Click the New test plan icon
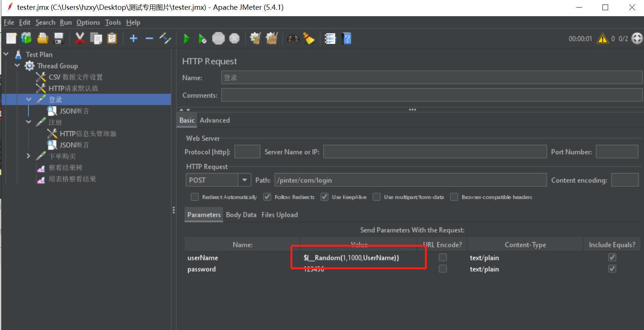Viewport: 644px width, 330px height. point(11,38)
